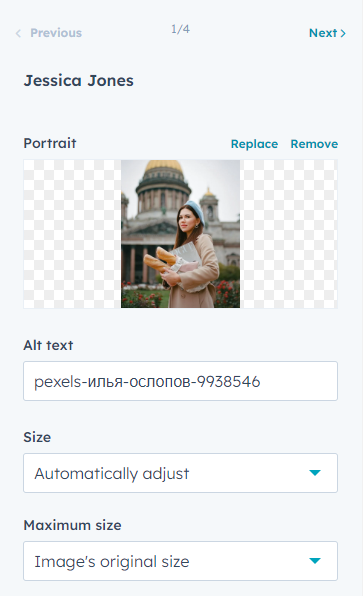Click into the Alt text input field

(x=180, y=381)
